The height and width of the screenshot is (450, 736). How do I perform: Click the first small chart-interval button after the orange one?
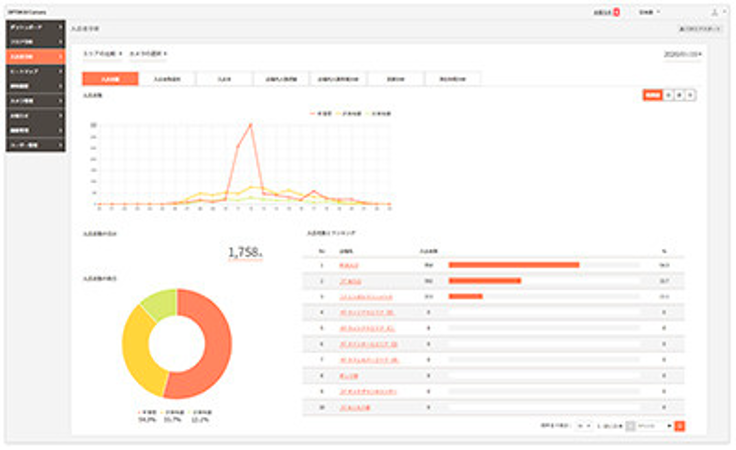pyautogui.click(x=669, y=95)
